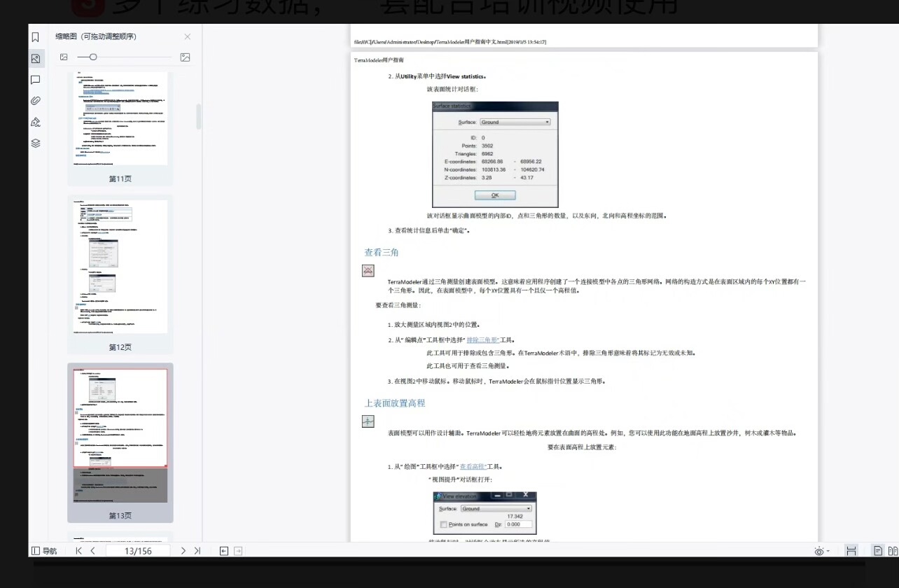899x588 pixels.
Task: Open the Surface dropdown in Surface statistics image
Action: (x=515, y=122)
